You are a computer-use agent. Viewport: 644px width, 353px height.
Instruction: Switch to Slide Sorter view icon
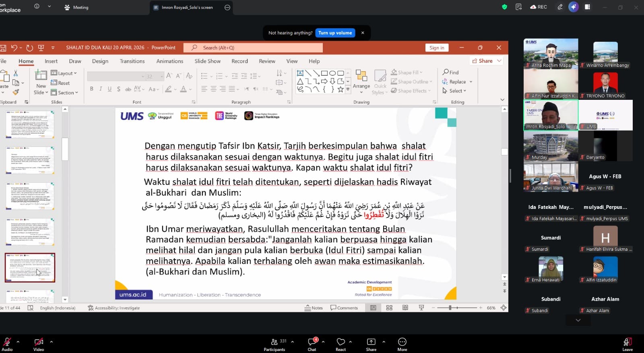pyautogui.click(x=389, y=308)
